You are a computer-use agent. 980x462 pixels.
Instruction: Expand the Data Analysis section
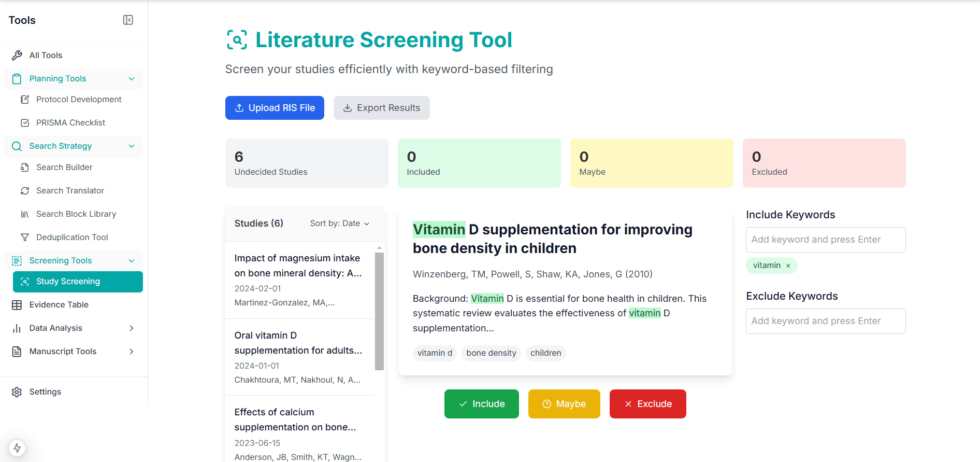pos(132,328)
